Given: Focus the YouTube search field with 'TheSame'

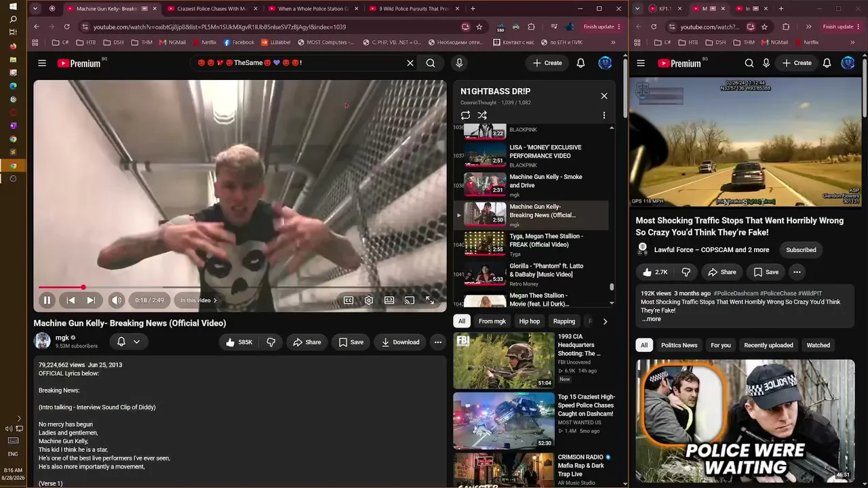Looking at the screenshot, I should coord(298,63).
